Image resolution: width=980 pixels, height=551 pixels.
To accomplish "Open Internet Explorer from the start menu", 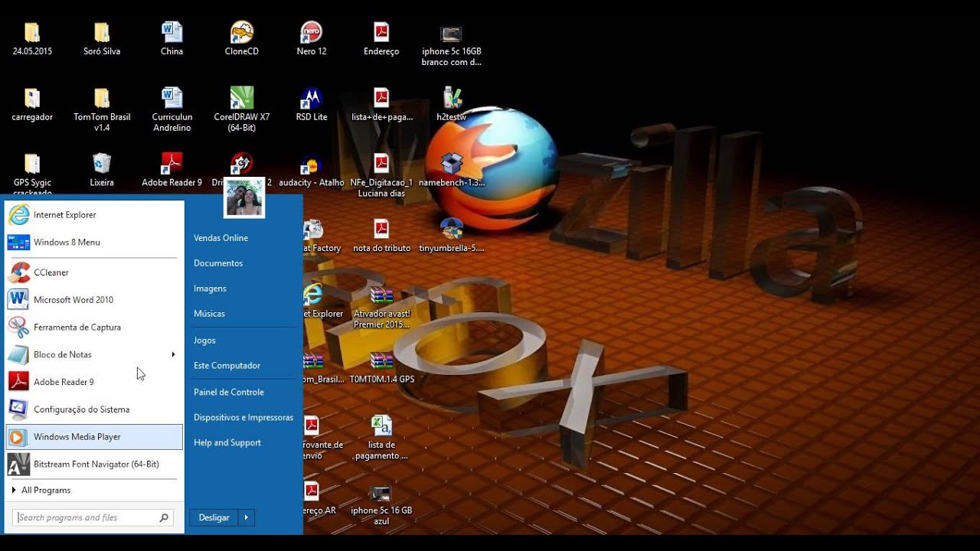I will [x=94, y=215].
